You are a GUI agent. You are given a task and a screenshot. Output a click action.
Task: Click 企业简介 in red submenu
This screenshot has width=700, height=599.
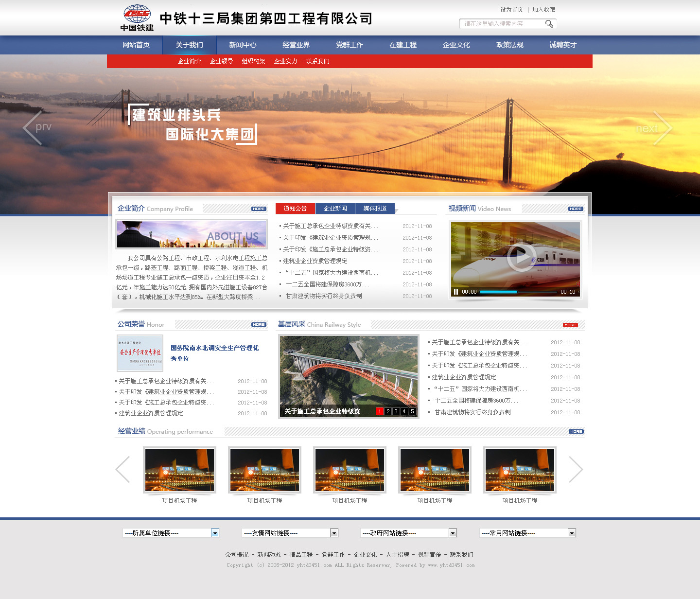point(189,61)
